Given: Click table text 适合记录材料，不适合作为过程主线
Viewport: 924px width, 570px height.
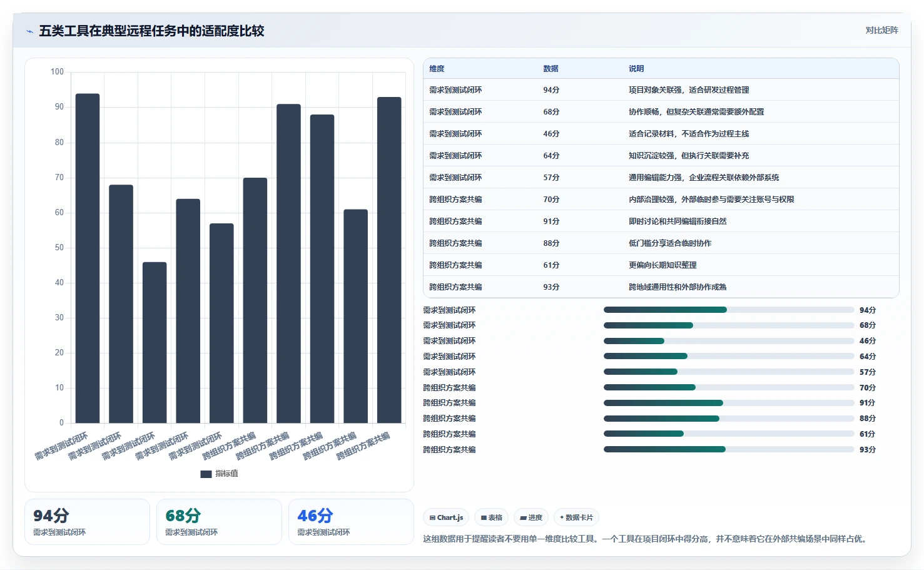Looking at the screenshot, I should 689,134.
